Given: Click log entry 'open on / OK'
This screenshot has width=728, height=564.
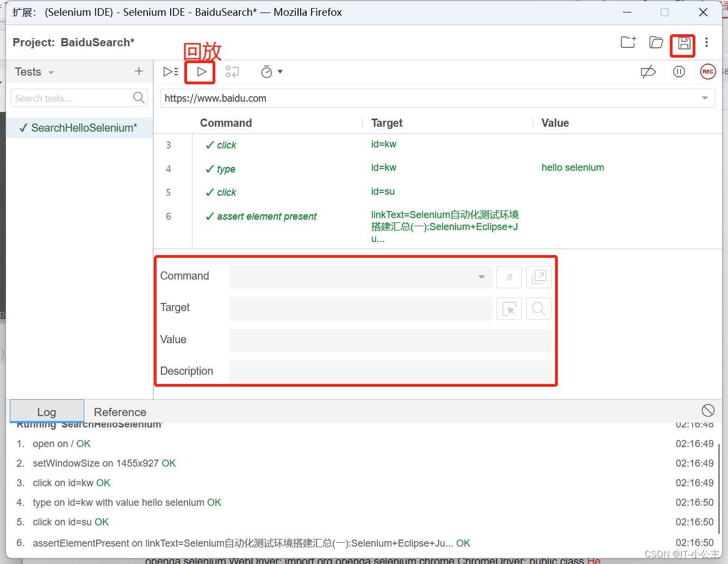Looking at the screenshot, I should (x=61, y=444).
